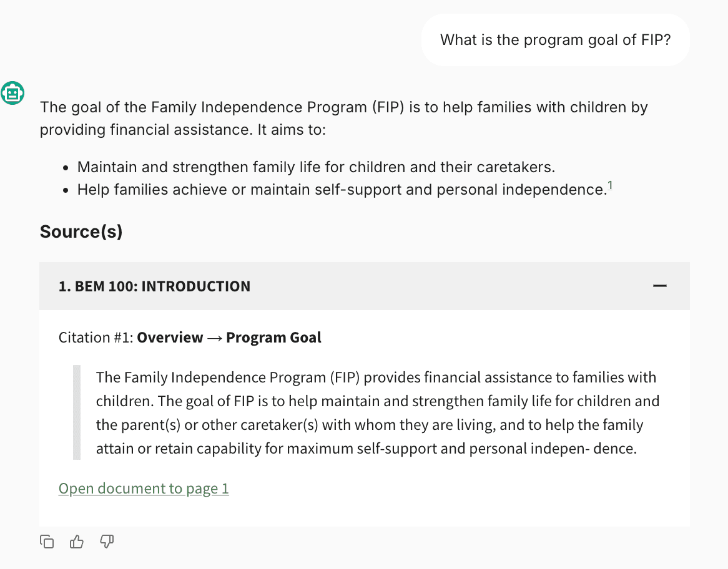Click the 'Citation #1:' label text
The height and width of the screenshot is (569, 728).
(x=96, y=338)
